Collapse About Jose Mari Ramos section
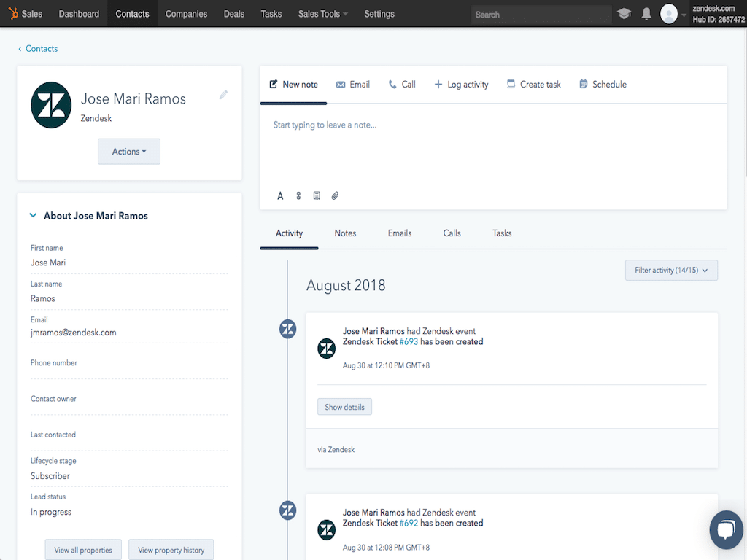 point(33,215)
